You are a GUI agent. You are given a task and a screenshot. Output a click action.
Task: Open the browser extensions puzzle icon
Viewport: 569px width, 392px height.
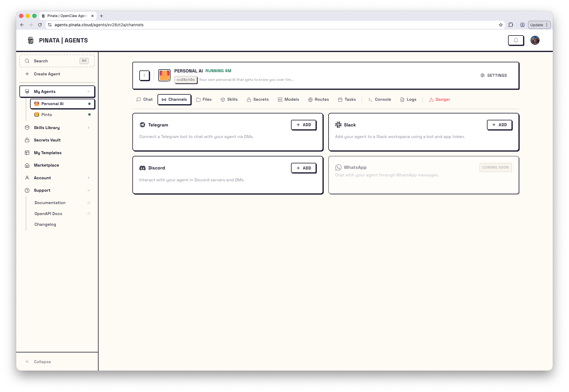click(511, 25)
